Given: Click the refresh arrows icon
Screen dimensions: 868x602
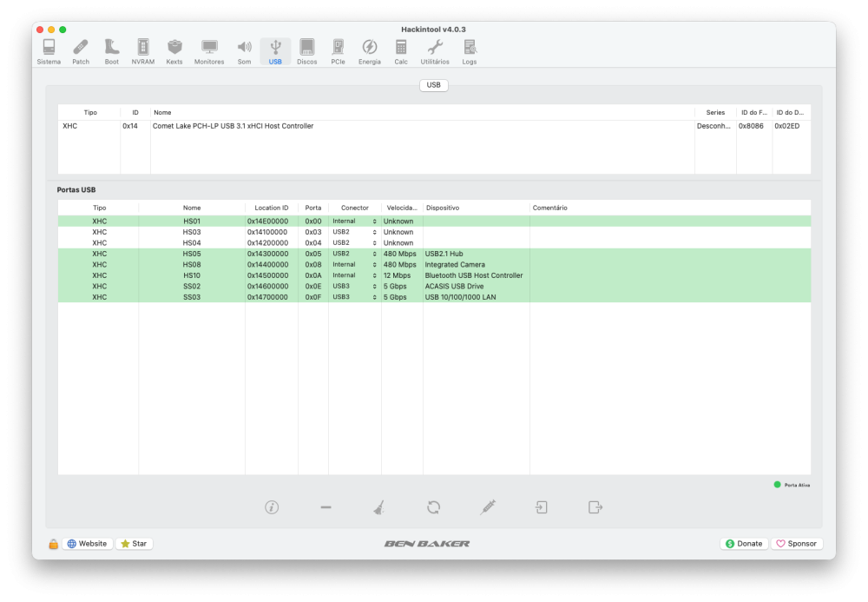Looking at the screenshot, I should 433,506.
